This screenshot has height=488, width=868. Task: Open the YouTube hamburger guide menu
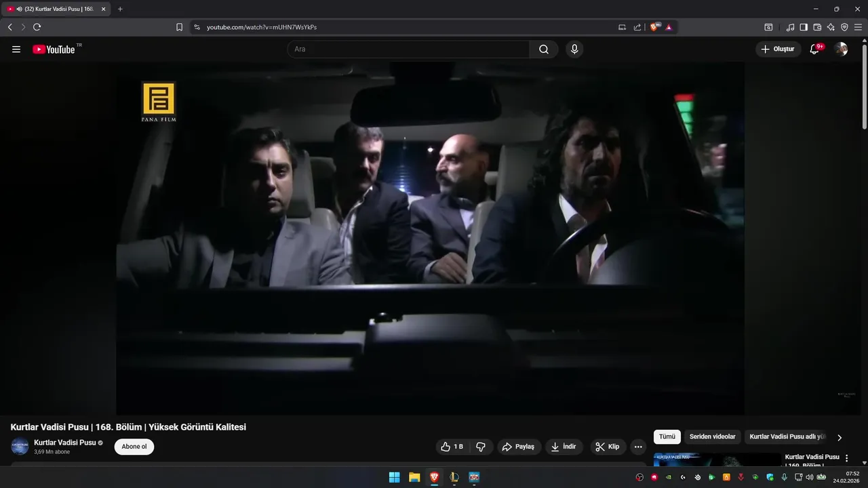pos(16,49)
